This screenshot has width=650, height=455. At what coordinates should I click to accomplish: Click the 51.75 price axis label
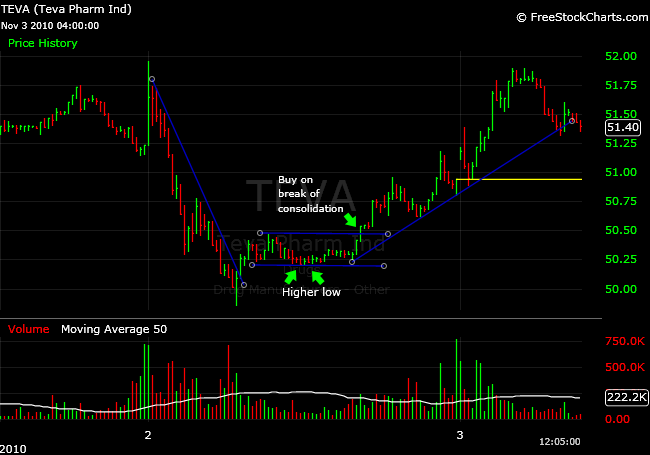click(621, 85)
